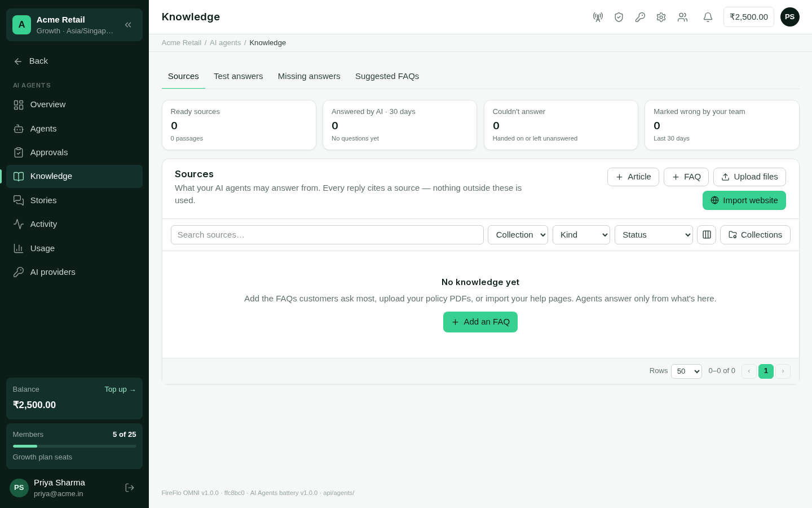
Task: Open notifications bell icon
Action: (708, 17)
